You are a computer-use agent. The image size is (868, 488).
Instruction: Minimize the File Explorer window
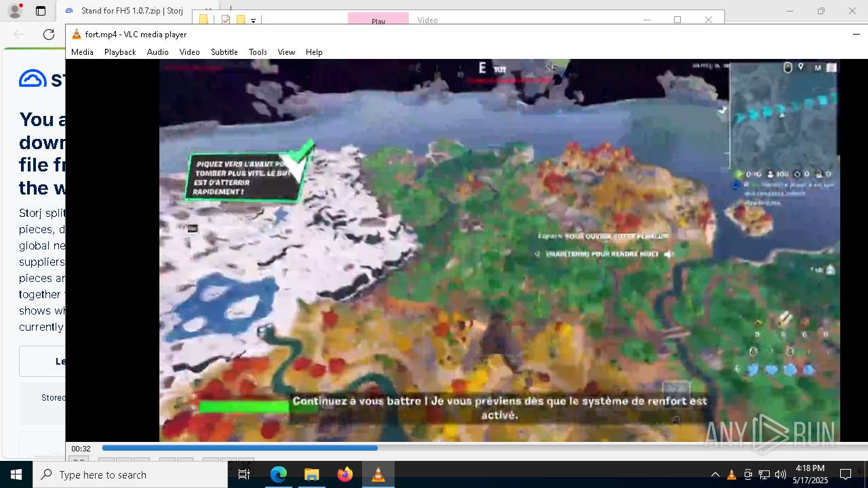click(646, 20)
